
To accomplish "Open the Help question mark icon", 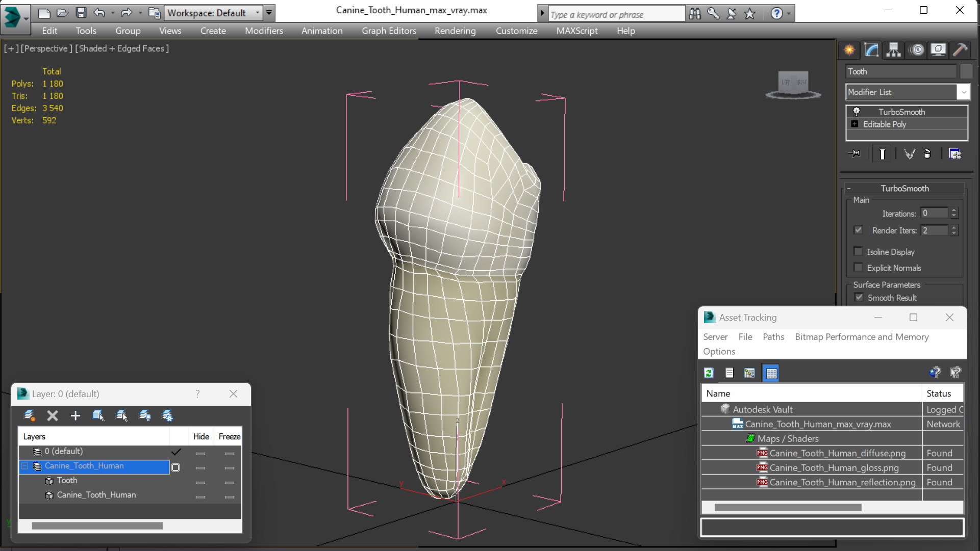I will point(776,14).
